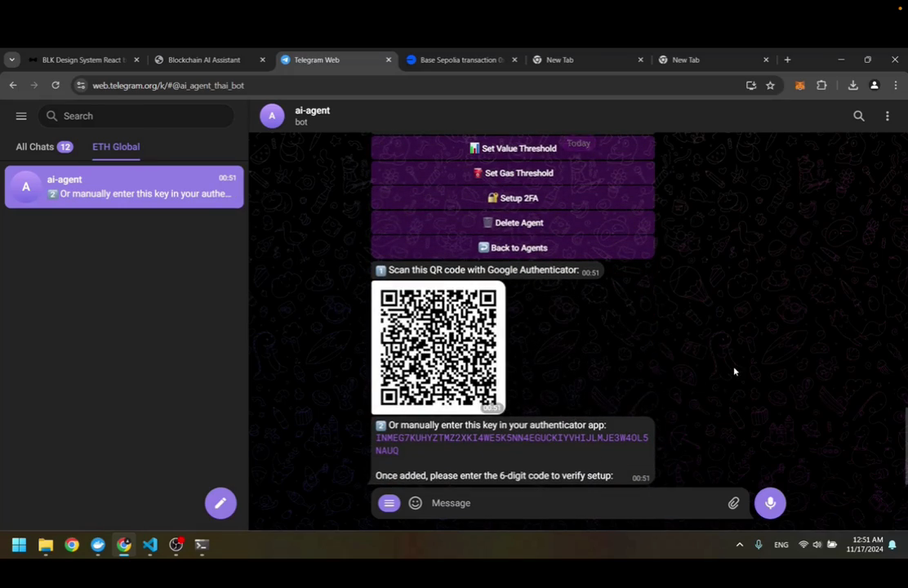Open the Extensions puzzle menu

click(821, 86)
